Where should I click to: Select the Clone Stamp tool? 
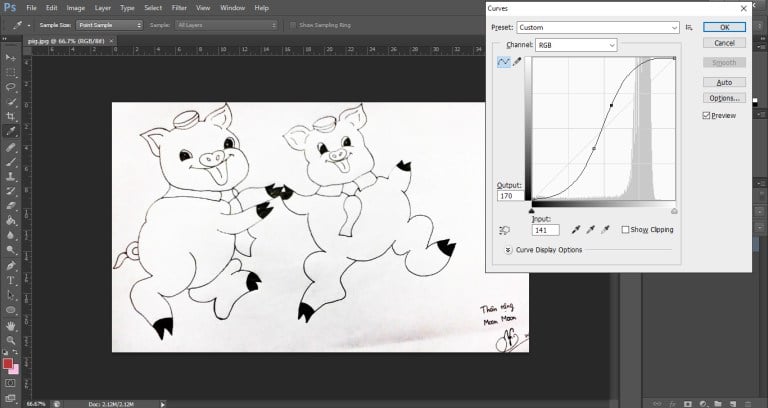point(10,177)
